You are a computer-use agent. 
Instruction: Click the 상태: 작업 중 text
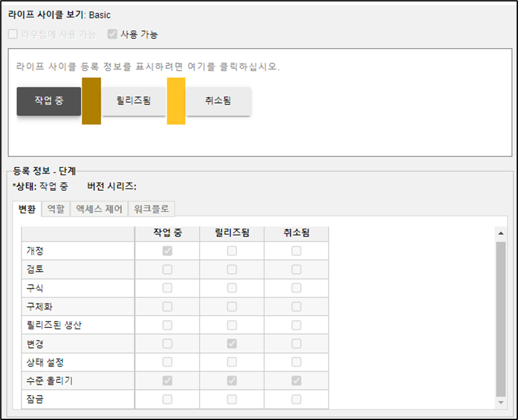click(x=40, y=186)
